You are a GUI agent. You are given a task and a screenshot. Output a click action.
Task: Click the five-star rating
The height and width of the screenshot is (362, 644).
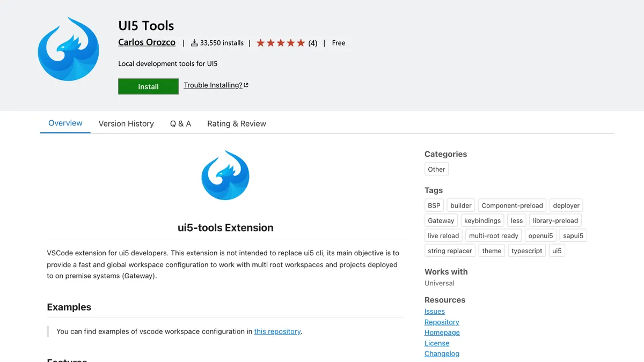point(281,43)
